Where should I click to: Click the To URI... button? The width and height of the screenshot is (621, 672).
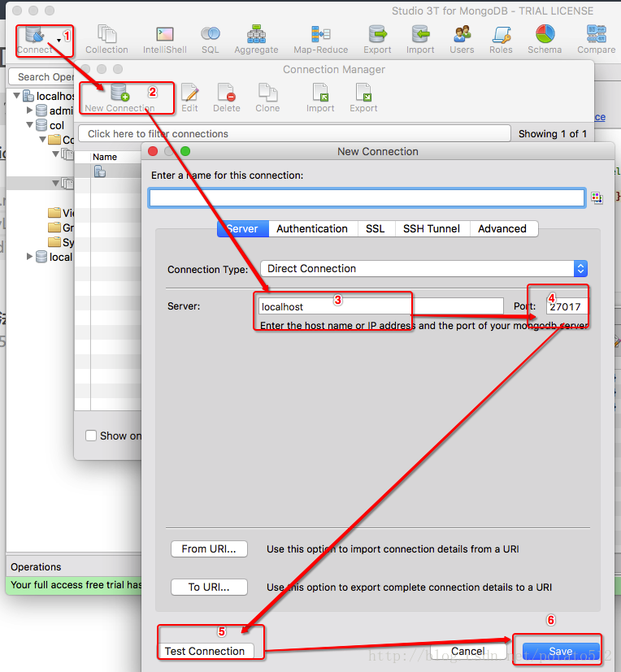209,587
